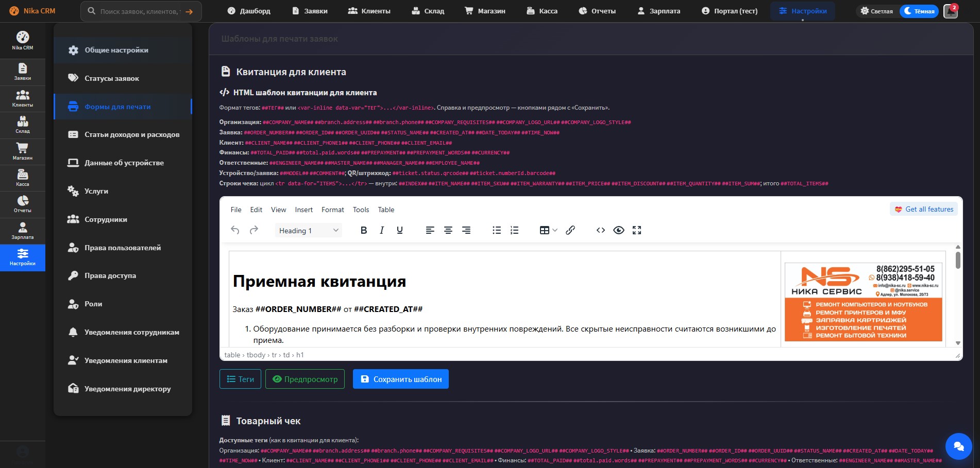Open the editor Edit menu
Image resolution: width=980 pixels, height=468 pixels.
pyautogui.click(x=256, y=210)
